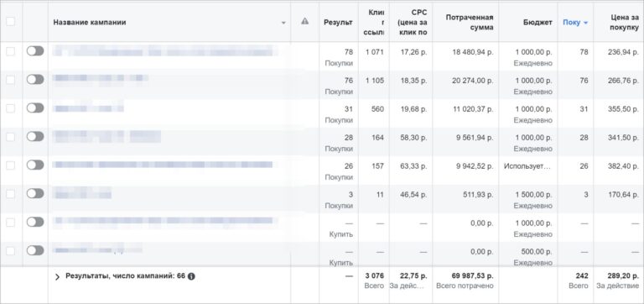The image size is (644, 304).
Task: Toggle the 0,00 р. campaign with 1 000,00 р. budget
Action: [35, 222]
